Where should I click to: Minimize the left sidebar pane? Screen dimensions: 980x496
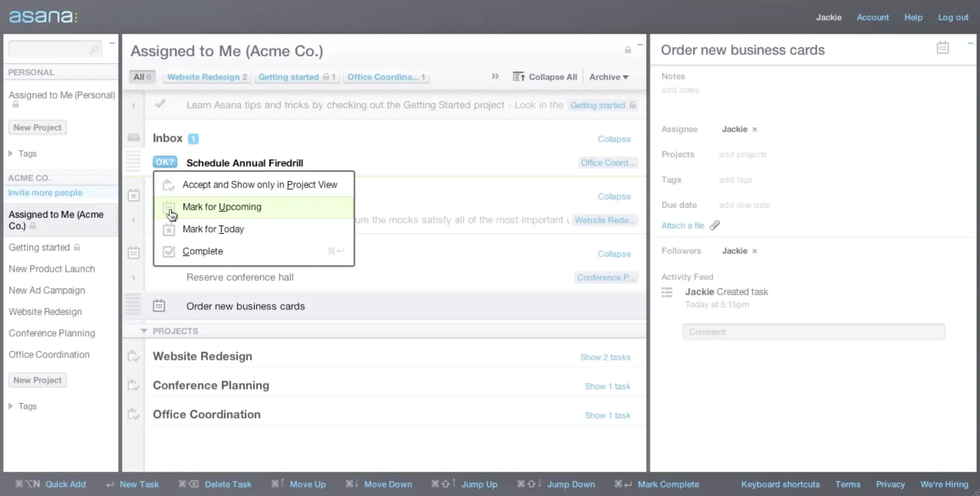112,43
